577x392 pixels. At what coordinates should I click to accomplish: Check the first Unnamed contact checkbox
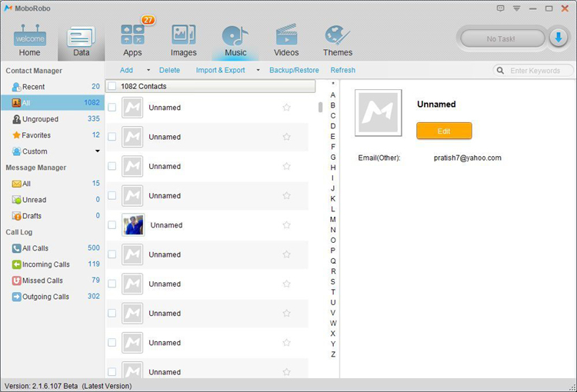pos(112,108)
